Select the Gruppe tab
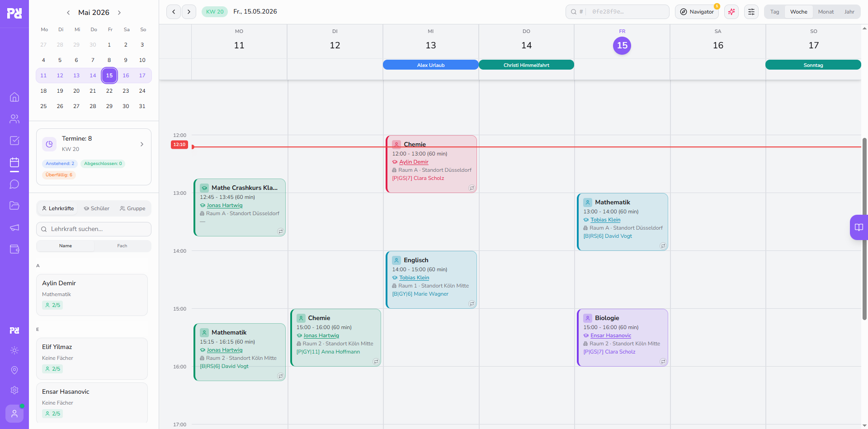This screenshot has height=429, width=868. point(132,208)
